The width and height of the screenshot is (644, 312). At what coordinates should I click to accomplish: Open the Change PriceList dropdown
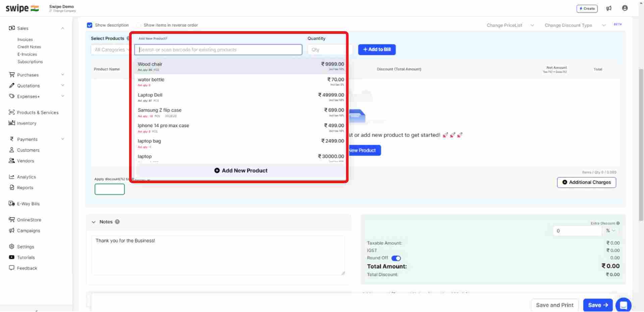pyautogui.click(x=510, y=25)
